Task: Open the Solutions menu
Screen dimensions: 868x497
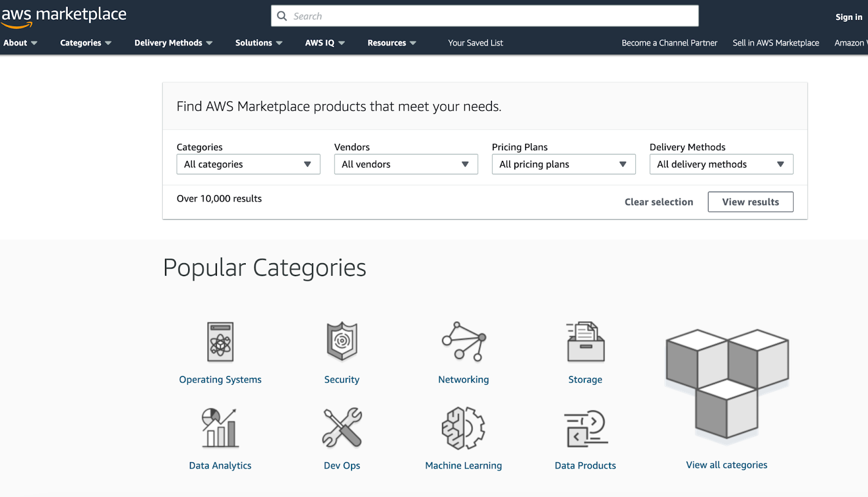Action: (259, 42)
